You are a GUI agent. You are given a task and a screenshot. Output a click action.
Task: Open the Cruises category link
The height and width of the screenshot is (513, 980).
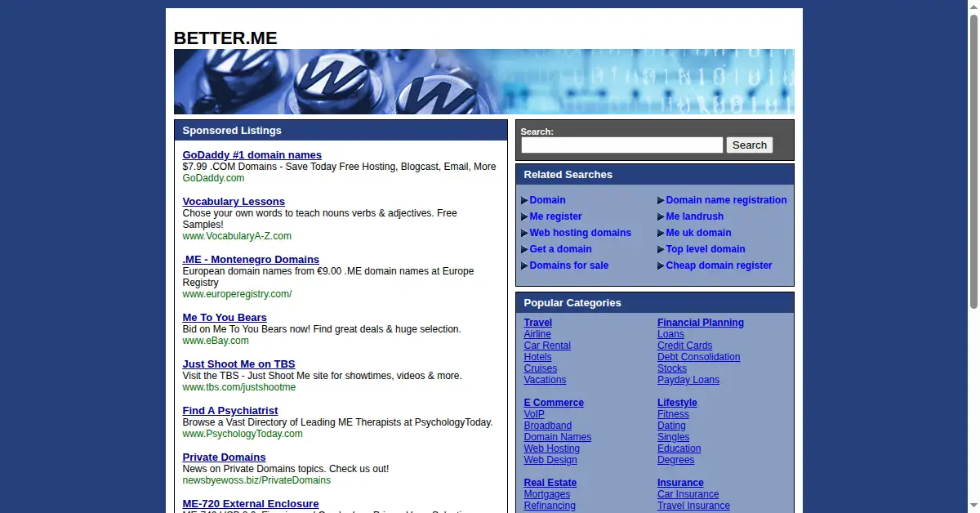[540, 368]
